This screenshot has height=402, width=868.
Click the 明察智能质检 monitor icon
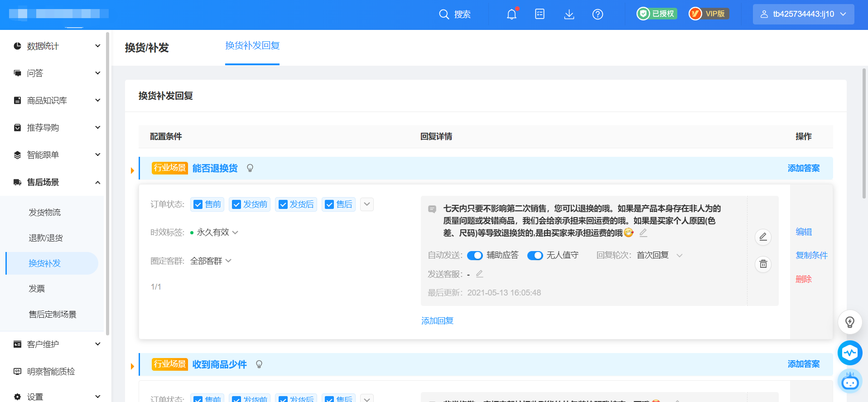18,371
